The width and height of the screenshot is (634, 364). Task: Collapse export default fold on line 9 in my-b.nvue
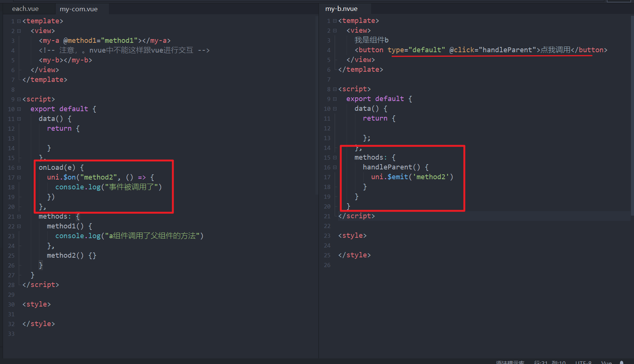[x=335, y=99]
